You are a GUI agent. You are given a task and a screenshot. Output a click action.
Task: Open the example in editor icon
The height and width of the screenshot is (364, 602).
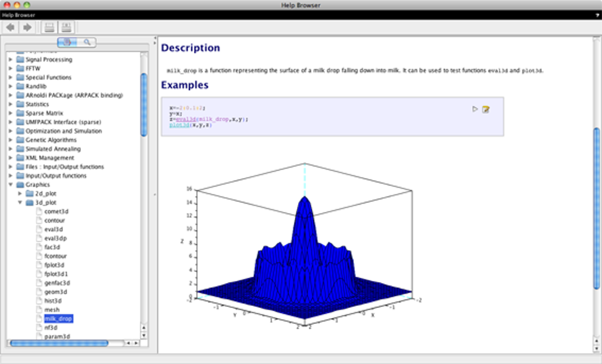point(486,109)
